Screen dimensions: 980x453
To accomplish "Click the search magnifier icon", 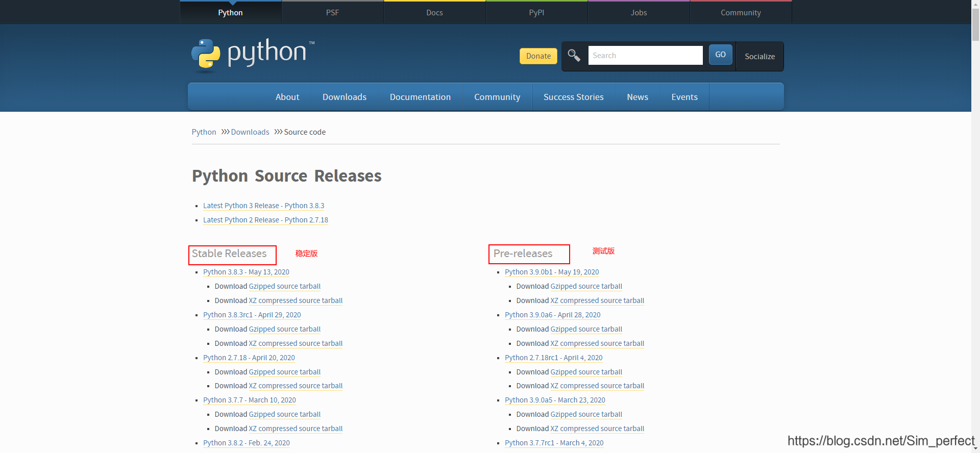I will [x=574, y=55].
